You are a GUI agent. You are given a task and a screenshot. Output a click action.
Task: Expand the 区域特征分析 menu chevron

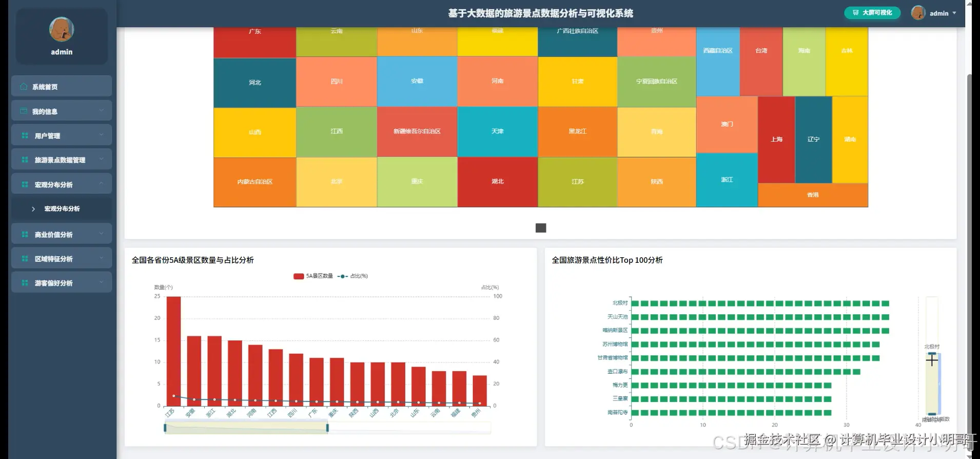pos(102,258)
